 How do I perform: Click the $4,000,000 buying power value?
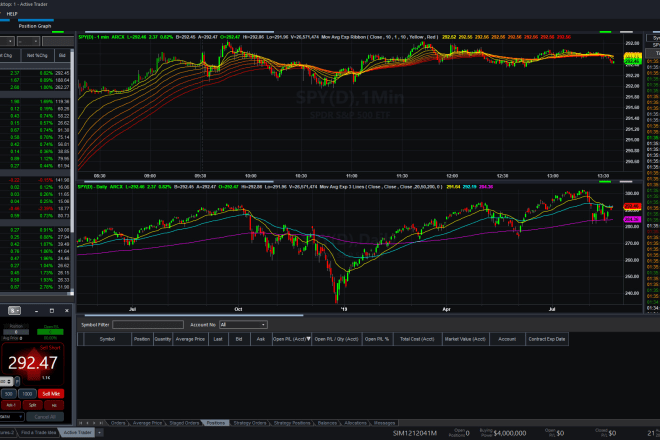[510, 433]
